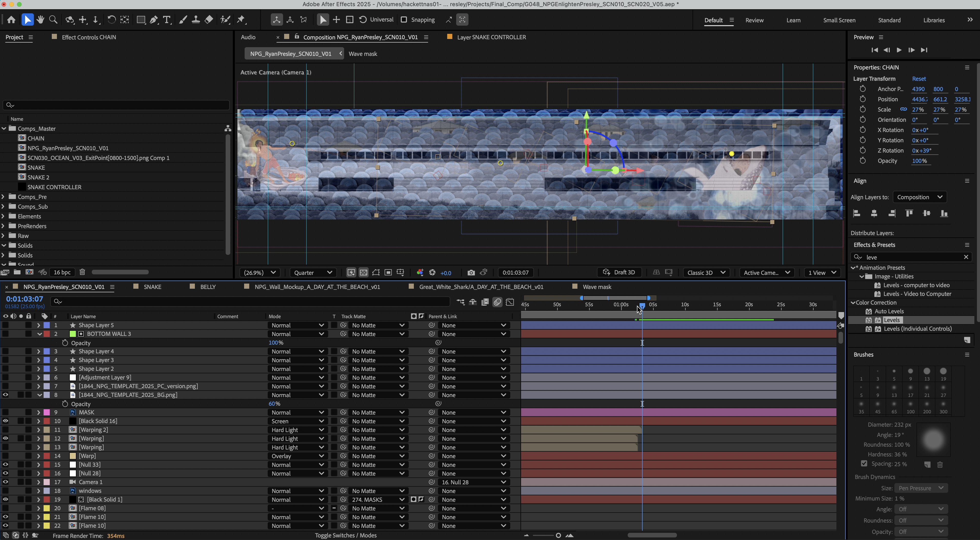
Task: Clear the Effects & Presets search
Action: tap(966, 257)
